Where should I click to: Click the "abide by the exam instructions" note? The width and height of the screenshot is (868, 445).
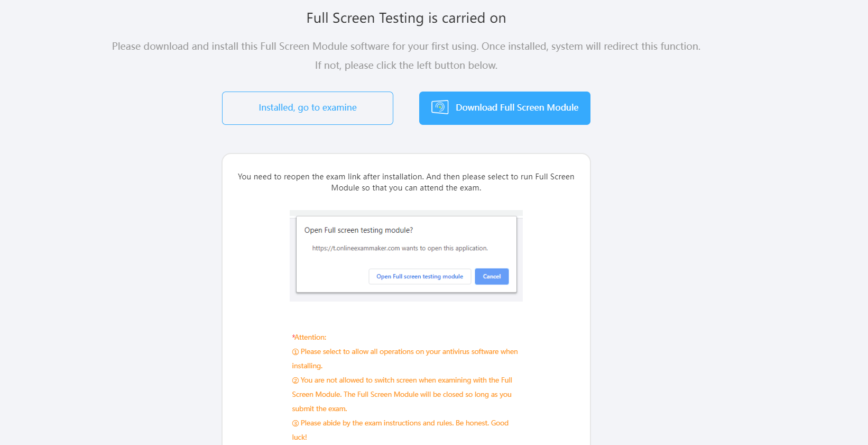click(400, 430)
